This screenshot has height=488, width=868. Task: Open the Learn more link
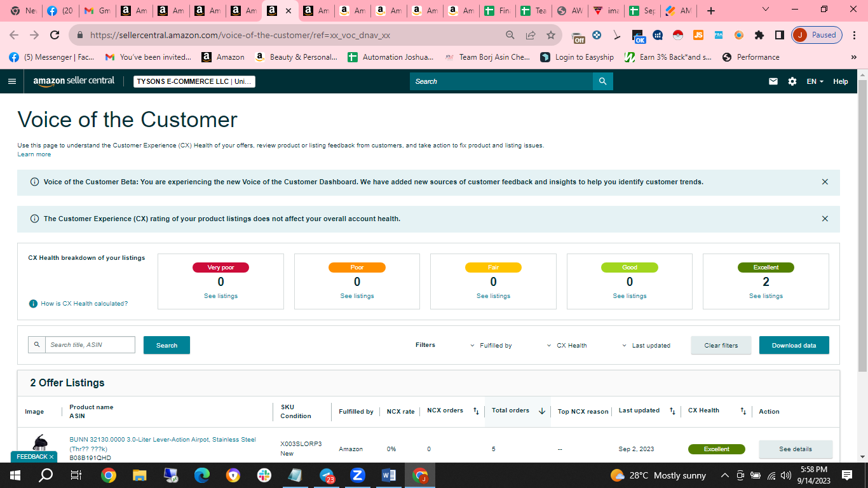click(x=34, y=154)
